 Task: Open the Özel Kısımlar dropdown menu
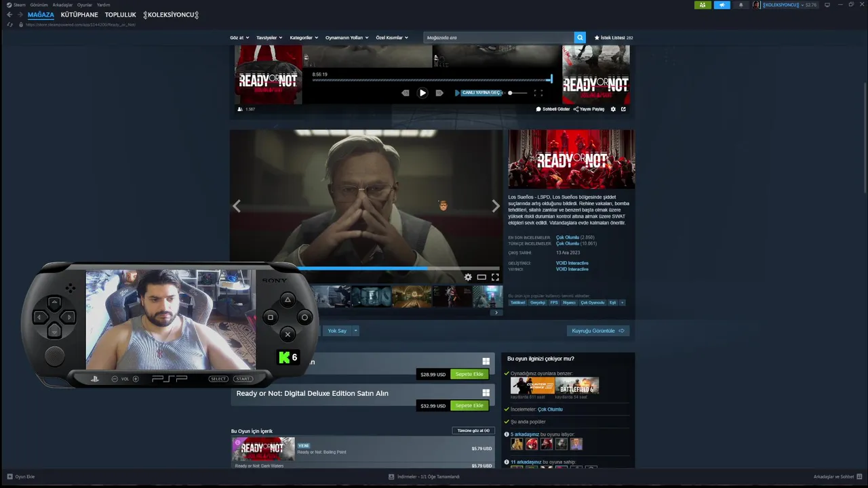(x=392, y=38)
